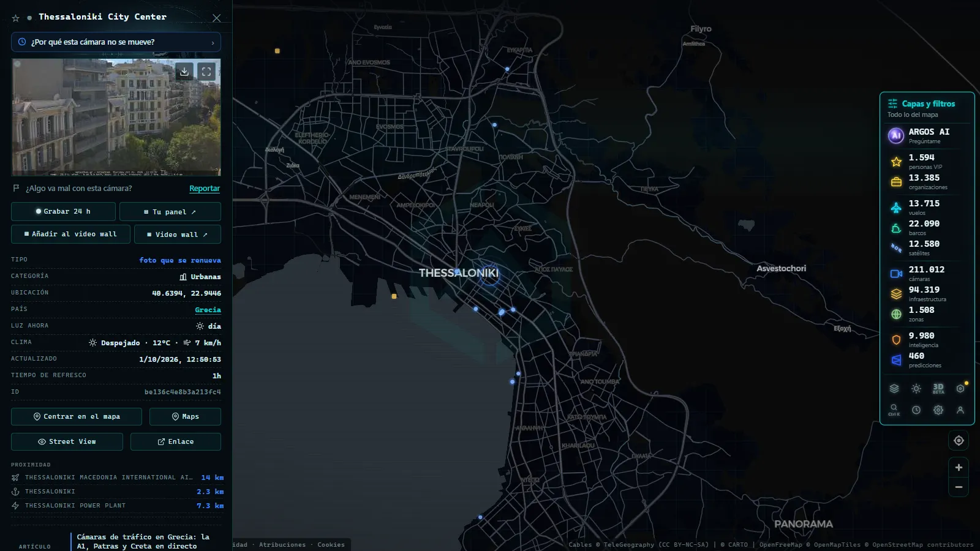Toggle the vuelos airplane layer
Screen dimensions: 980x551
tap(927, 208)
